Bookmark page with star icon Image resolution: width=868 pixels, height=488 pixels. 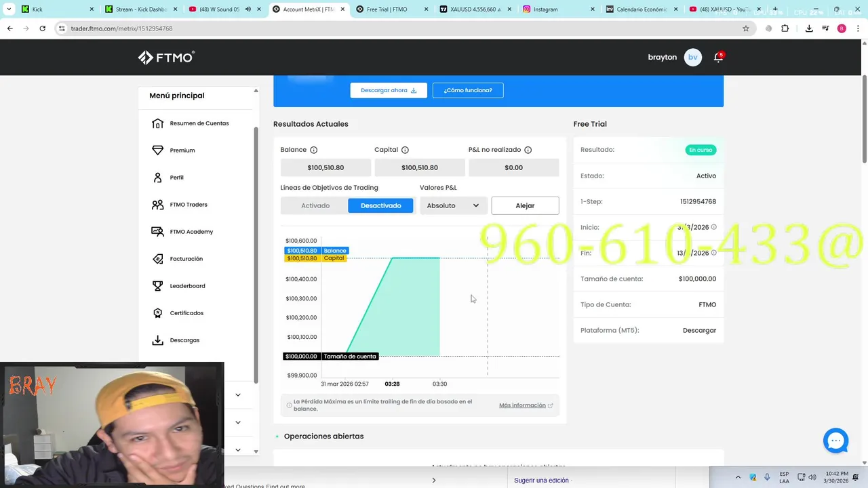pyautogui.click(x=746, y=28)
